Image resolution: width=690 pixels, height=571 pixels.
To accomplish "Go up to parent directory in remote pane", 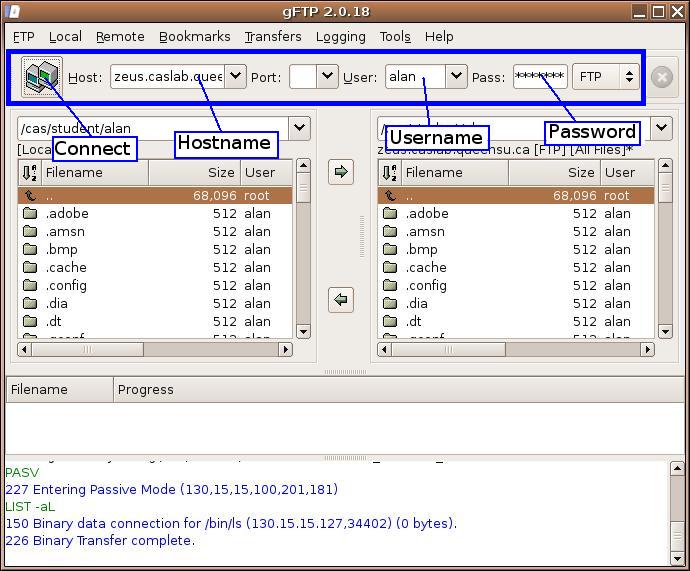I will (516, 196).
